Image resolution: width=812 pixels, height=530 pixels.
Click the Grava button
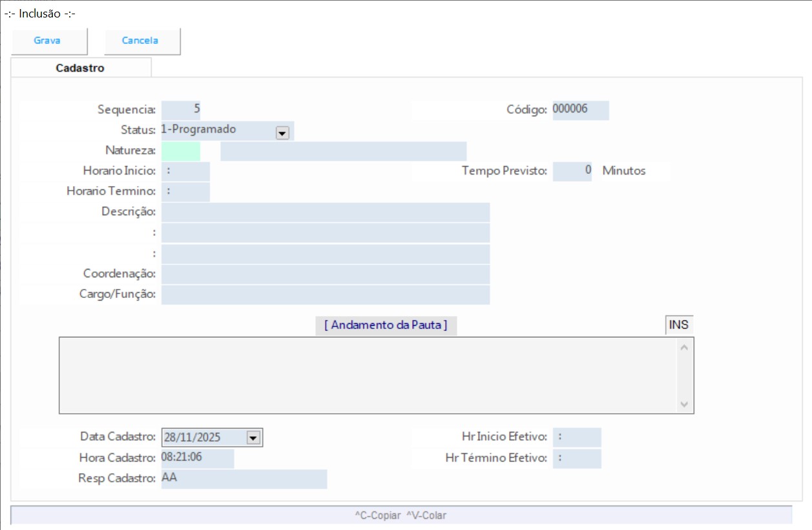(47, 41)
